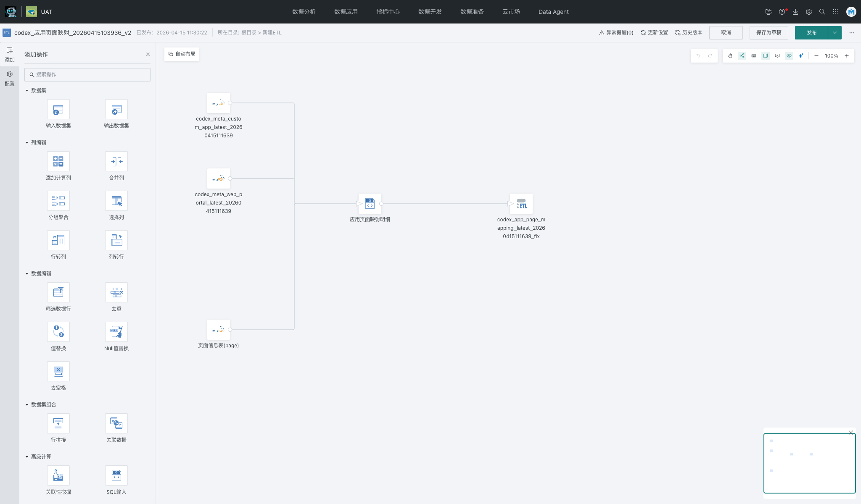
Task: Toggle the connection lines mode button
Action: pyautogui.click(x=742, y=56)
